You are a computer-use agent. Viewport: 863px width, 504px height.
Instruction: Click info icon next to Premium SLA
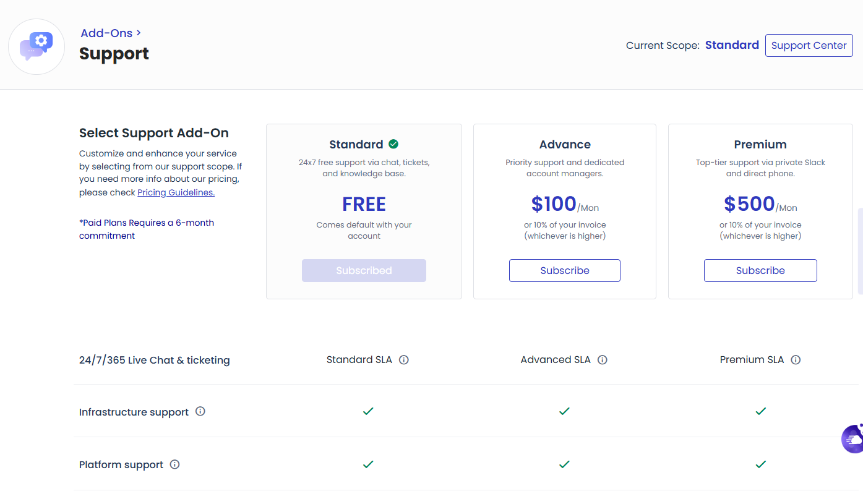click(796, 360)
